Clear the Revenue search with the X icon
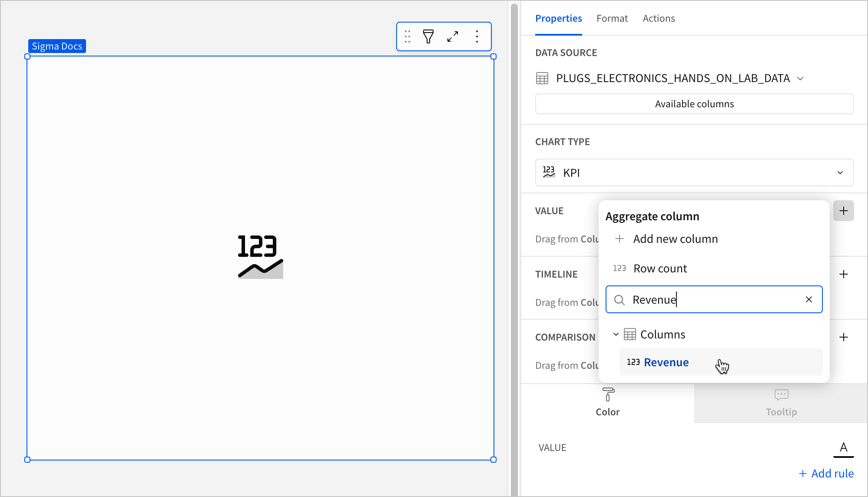 point(808,299)
